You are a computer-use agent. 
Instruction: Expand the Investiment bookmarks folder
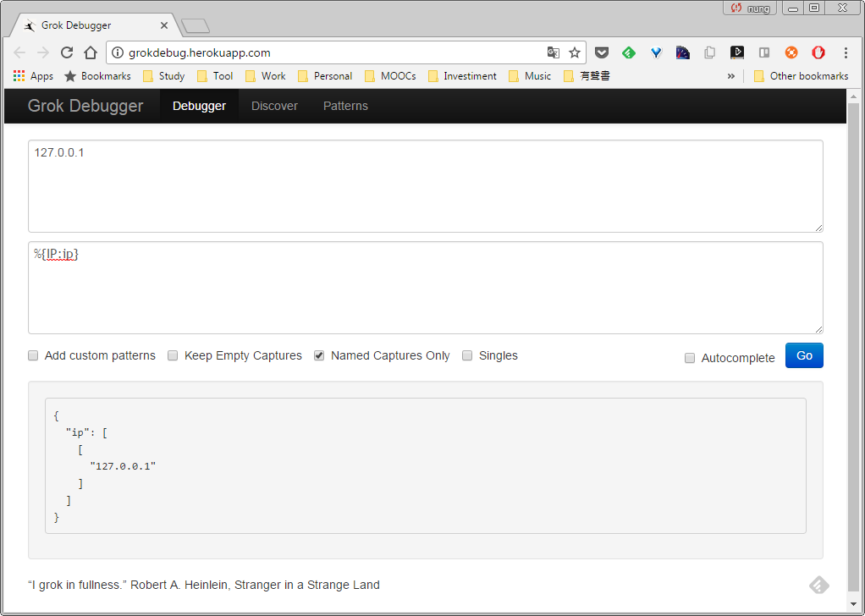(462, 76)
